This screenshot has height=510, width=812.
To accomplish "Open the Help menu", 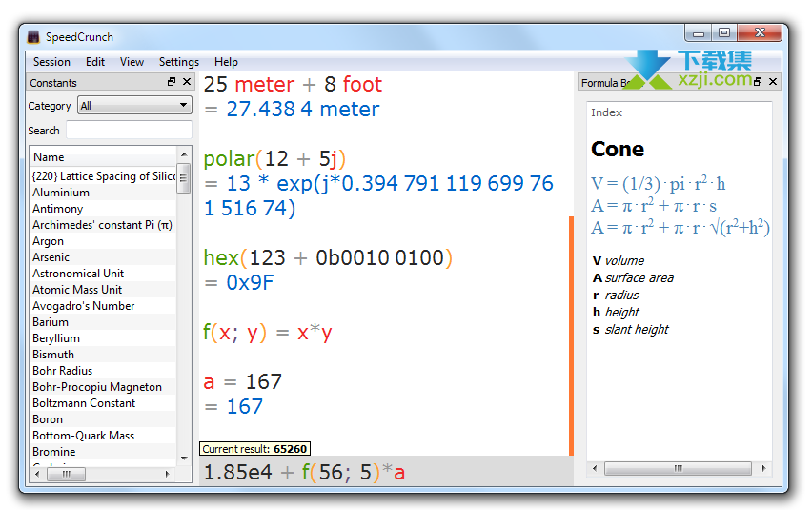I will click(226, 62).
